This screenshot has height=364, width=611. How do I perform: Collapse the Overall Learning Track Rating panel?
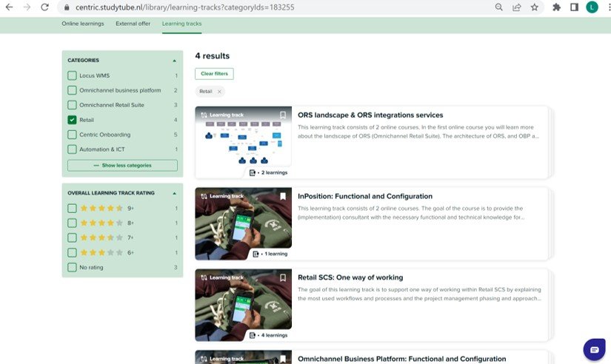click(175, 193)
